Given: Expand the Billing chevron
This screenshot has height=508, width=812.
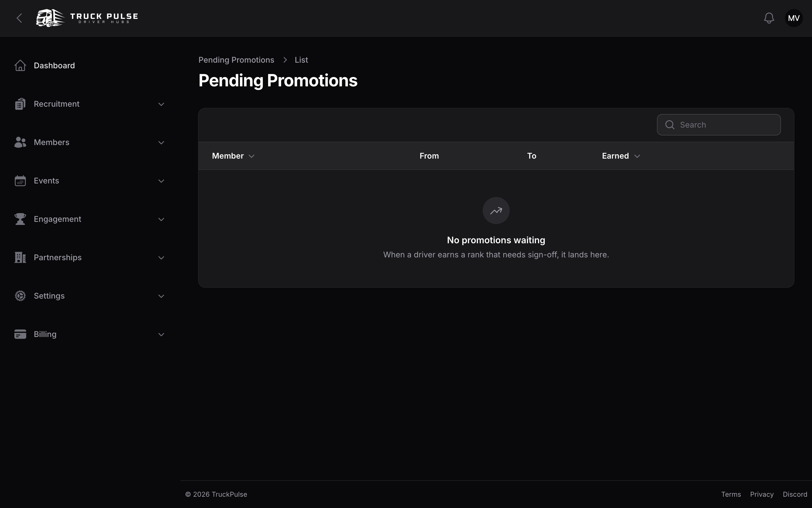Looking at the screenshot, I should click(161, 334).
